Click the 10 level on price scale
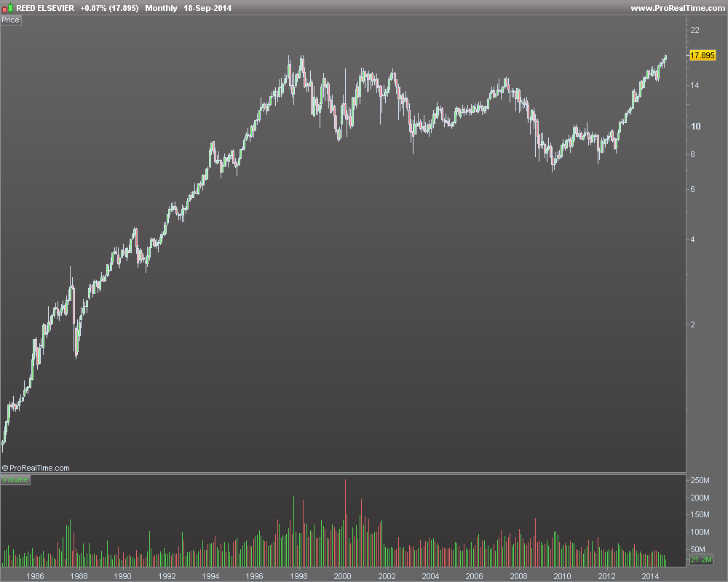Image resolution: width=728 pixels, height=582 pixels. point(695,127)
